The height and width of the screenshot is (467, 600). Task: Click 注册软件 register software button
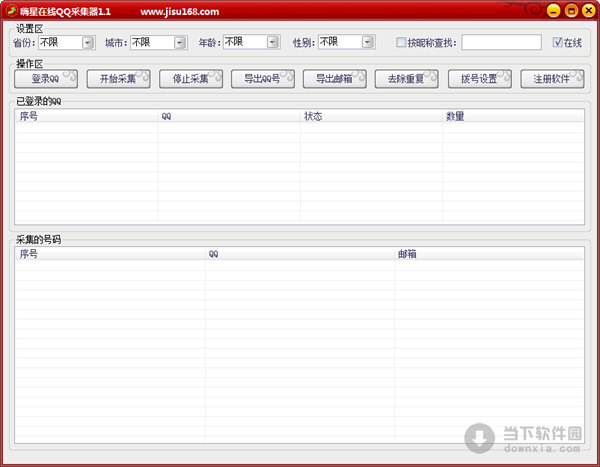tap(552, 79)
